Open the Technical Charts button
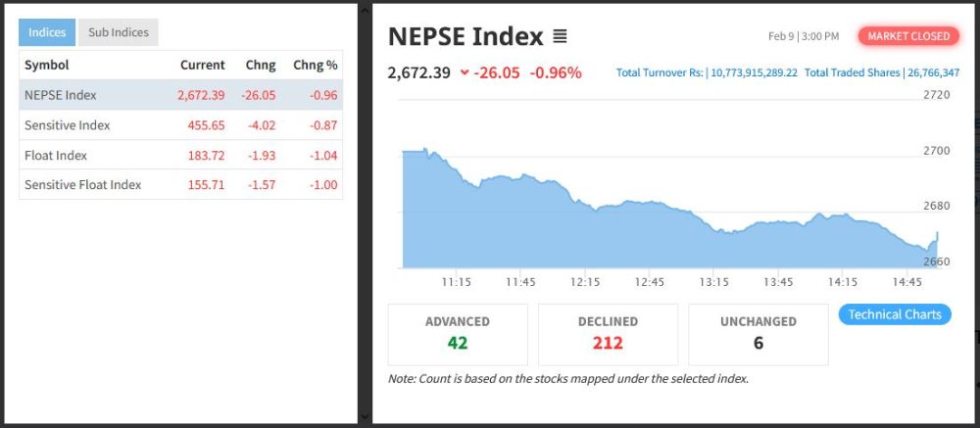 [x=894, y=314]
